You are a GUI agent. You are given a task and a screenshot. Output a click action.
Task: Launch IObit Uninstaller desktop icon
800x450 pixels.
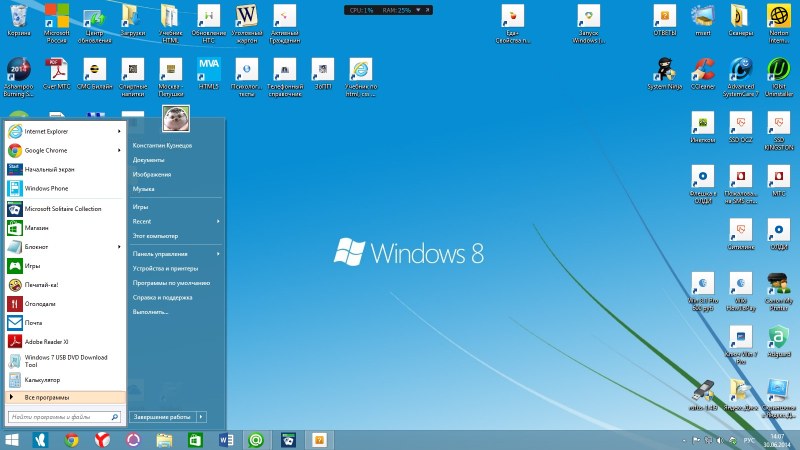(x=778, y=68)
